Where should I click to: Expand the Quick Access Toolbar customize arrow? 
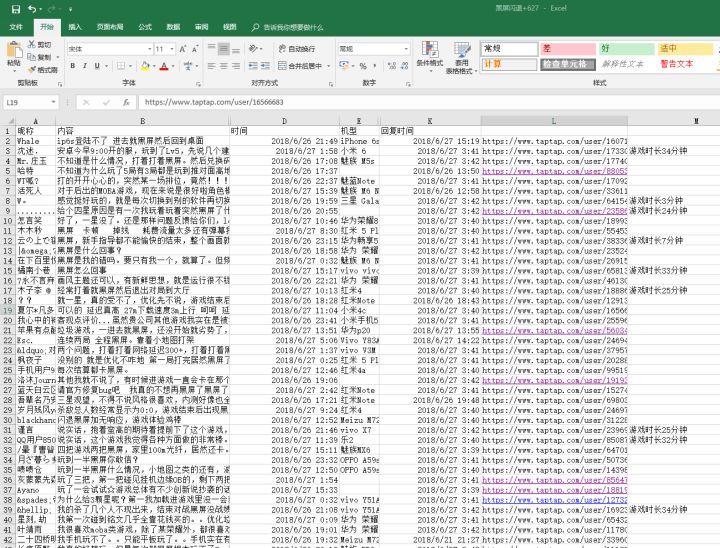pos(70,9)
